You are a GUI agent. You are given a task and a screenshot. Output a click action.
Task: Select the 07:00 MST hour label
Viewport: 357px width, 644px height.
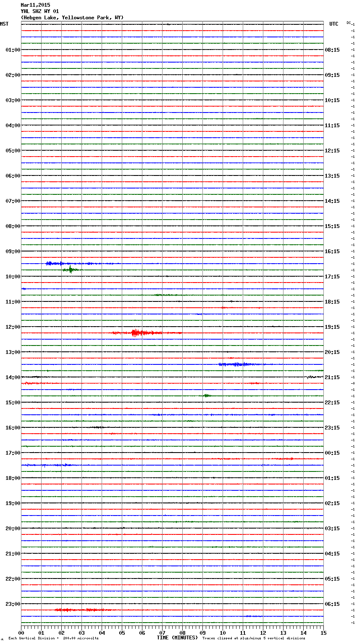click(13, 201)
